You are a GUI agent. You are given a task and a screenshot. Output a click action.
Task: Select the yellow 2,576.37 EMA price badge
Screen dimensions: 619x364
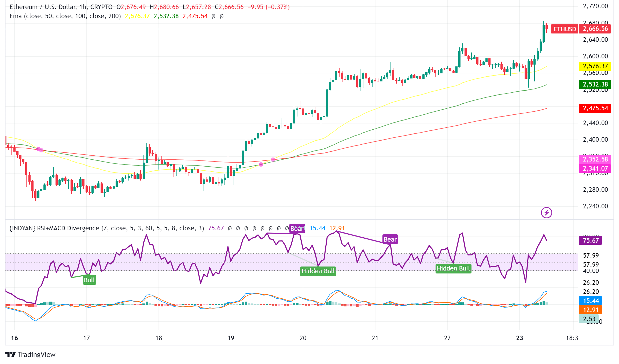point(594,66)
